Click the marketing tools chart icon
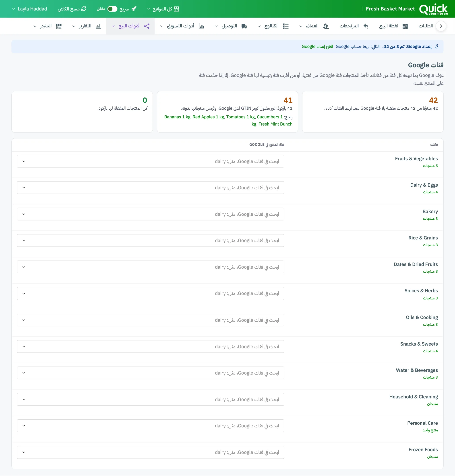455x476 pixels. (201, 26)
